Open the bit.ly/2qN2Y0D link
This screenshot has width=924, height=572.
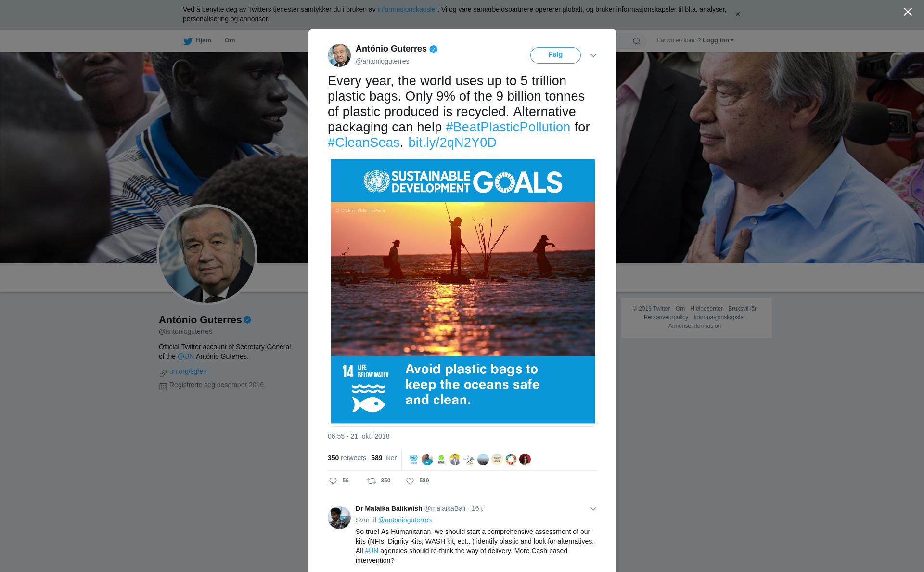point(452,143)
